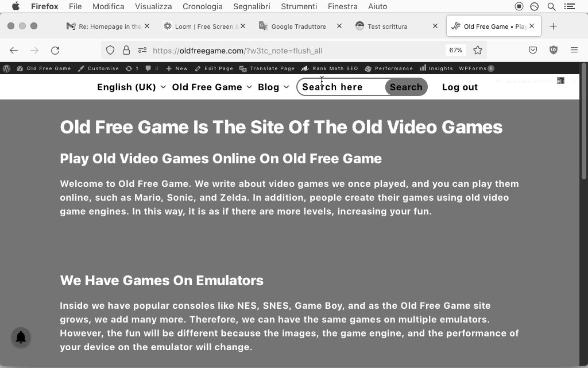Click the user avatar in the admin bar
Screen dimensions: 588x368
[560, 80]
